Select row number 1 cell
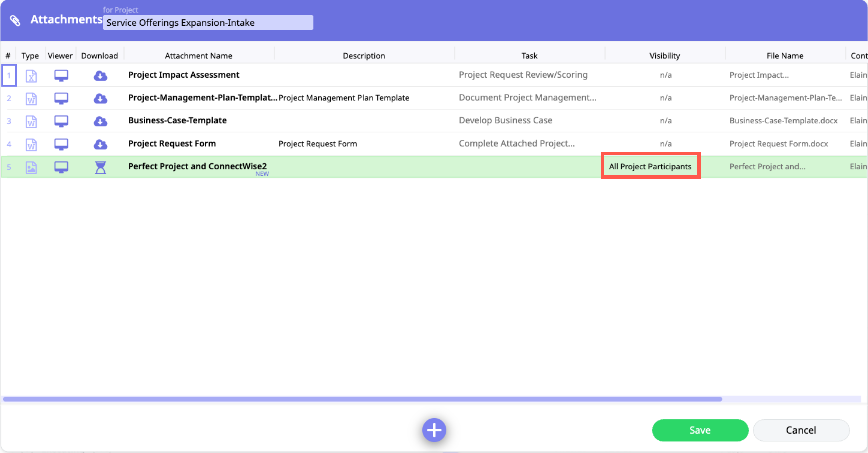Viewport: 868px width, 453px height. tap(9, 75)
